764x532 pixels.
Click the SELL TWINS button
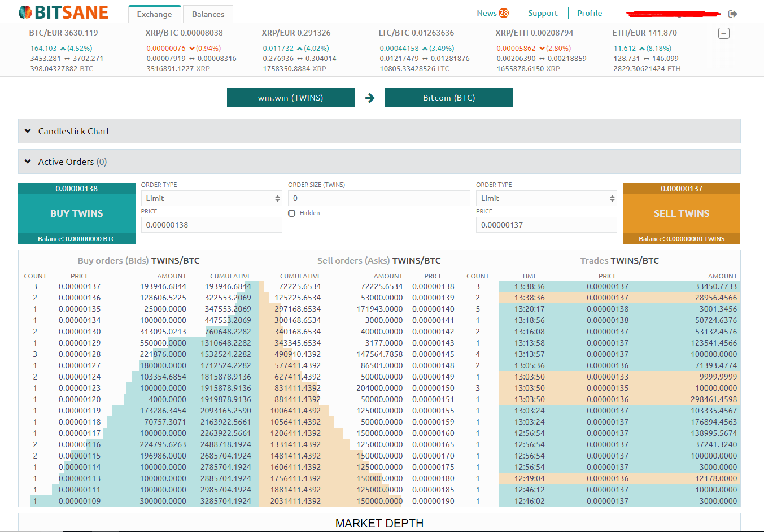pos(681,213)
